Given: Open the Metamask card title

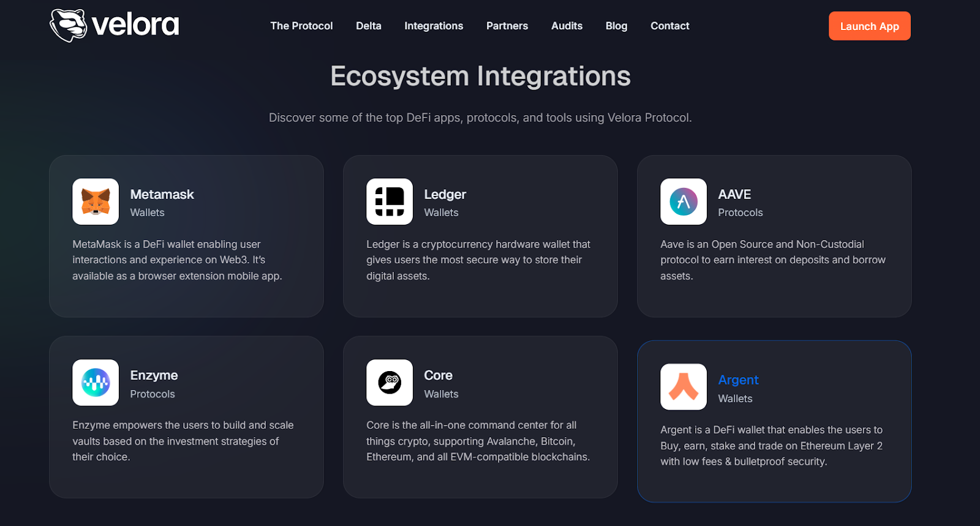Looking at the screenshot, I should point(162,194).
